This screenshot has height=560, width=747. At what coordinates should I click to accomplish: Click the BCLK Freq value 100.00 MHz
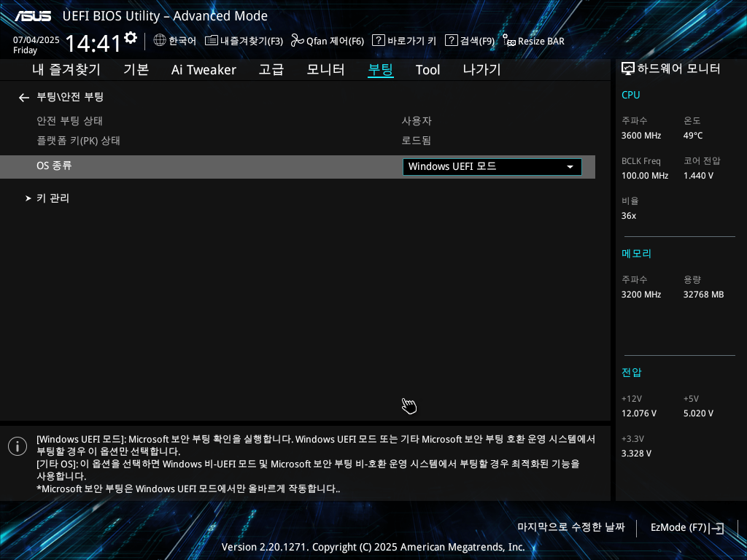(x=645, y=176)
